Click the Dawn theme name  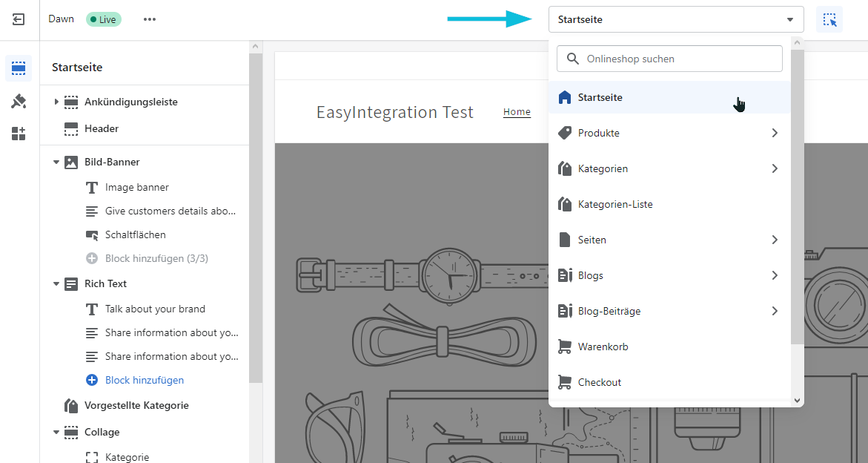point(61,19)
